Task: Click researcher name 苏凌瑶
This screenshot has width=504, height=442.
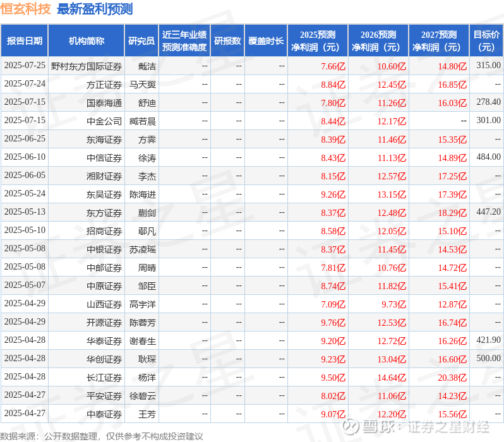Action: point(143,250)
